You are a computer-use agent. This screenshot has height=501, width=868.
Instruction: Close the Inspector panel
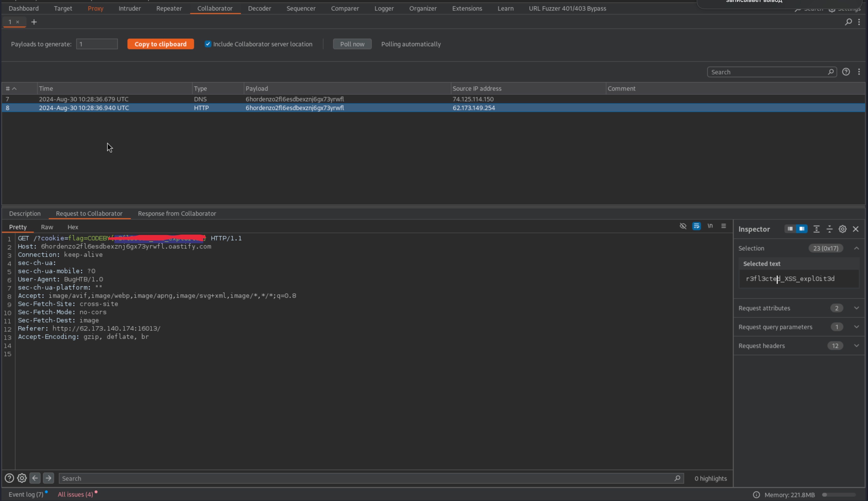856,229
